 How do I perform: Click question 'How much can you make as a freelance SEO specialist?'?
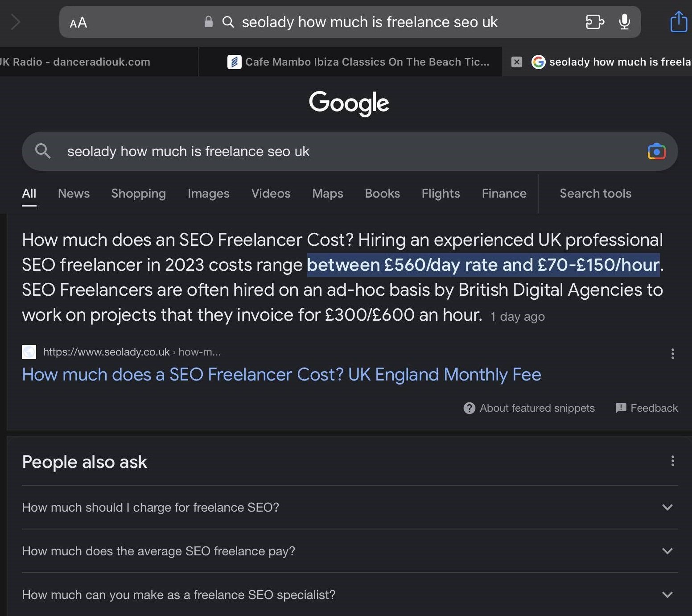coord(178,595)
